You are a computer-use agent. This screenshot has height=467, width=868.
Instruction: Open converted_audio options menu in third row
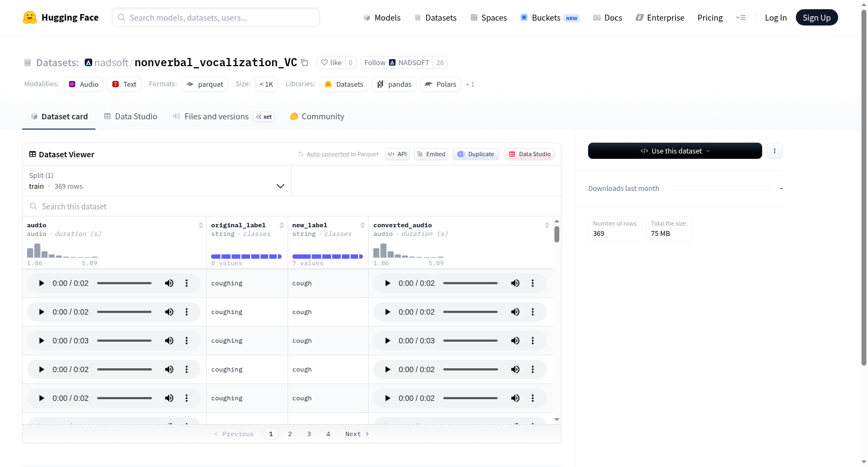click(x=533, y=341)
